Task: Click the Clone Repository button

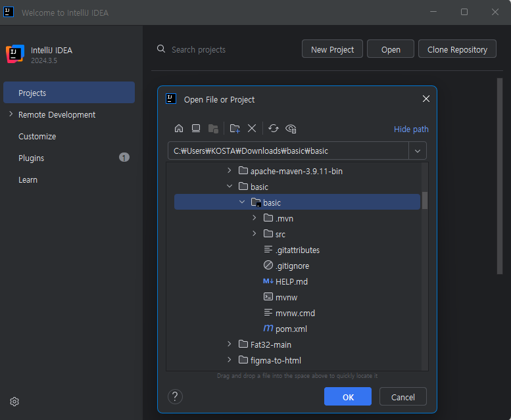Action: pyautogui.click(x=457, y=49)
